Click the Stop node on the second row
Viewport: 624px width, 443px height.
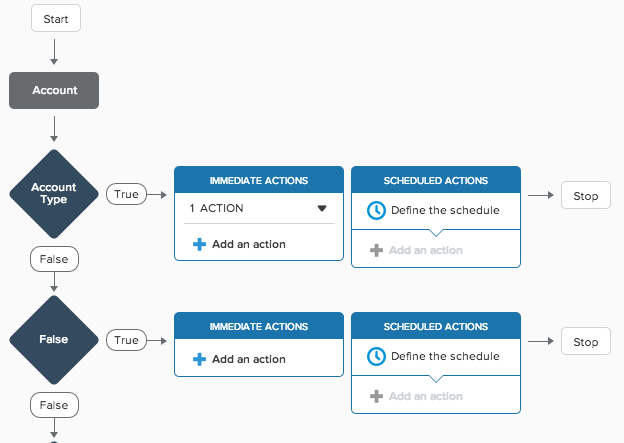point(586,342)
